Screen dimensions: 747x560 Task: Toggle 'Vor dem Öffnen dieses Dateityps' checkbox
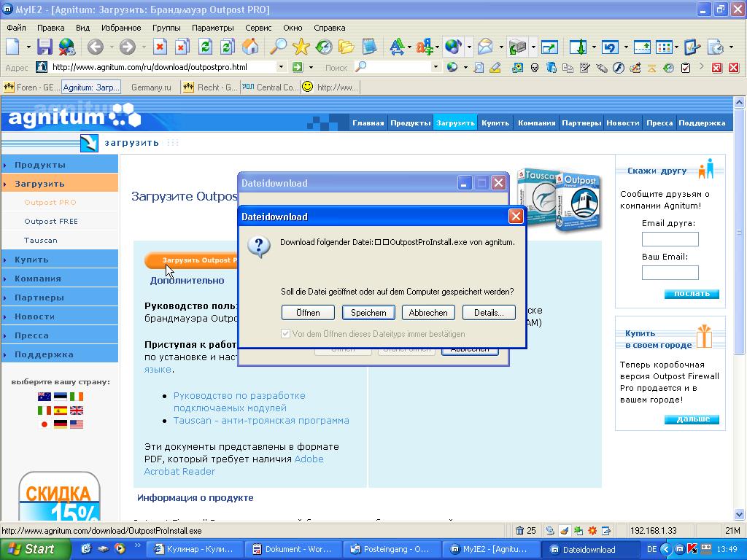(285, 334)
